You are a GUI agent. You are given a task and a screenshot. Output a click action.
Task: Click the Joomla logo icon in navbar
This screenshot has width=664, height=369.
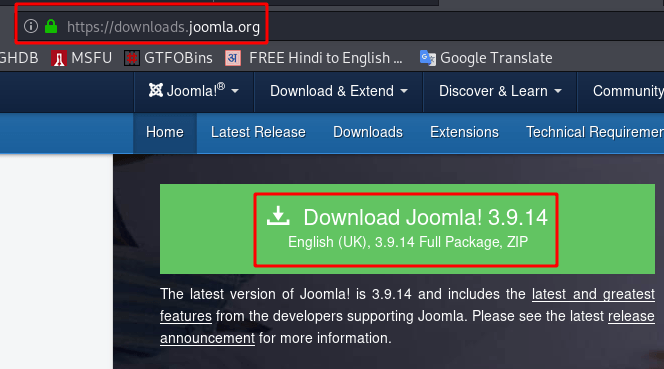(x=155, y=90)
